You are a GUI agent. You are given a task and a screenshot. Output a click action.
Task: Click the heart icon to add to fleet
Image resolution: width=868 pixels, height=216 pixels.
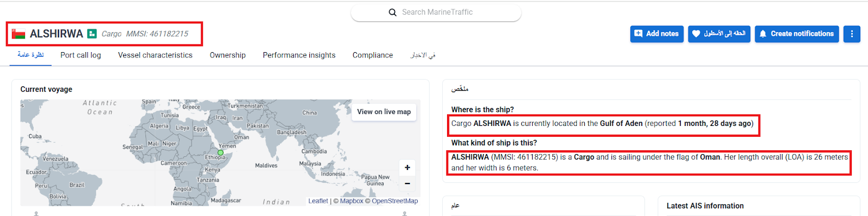pos(696,34)
